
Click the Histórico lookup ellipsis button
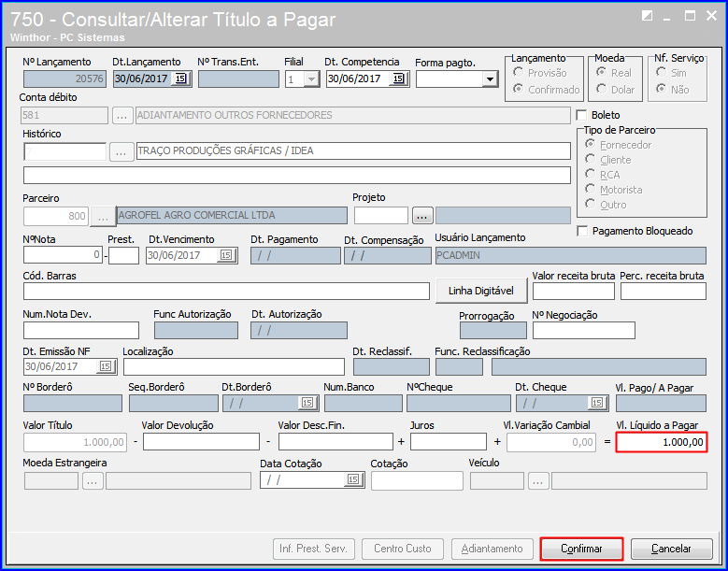pyautogui.click(x=121, y=151)
